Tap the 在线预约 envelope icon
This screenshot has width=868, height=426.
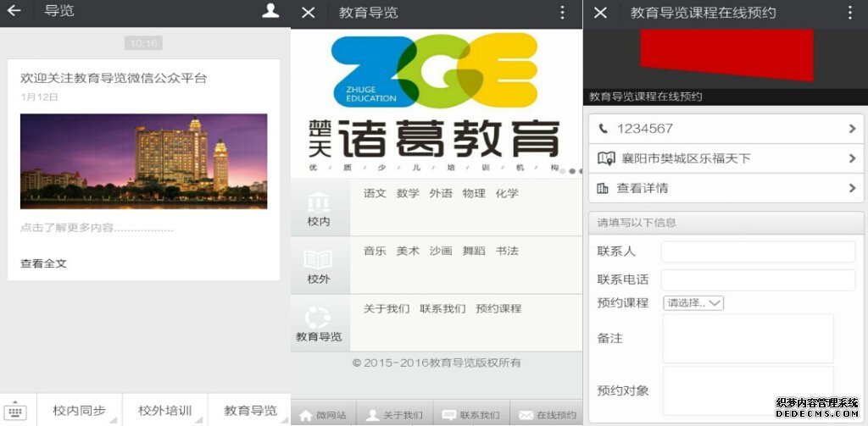[526, 416]
